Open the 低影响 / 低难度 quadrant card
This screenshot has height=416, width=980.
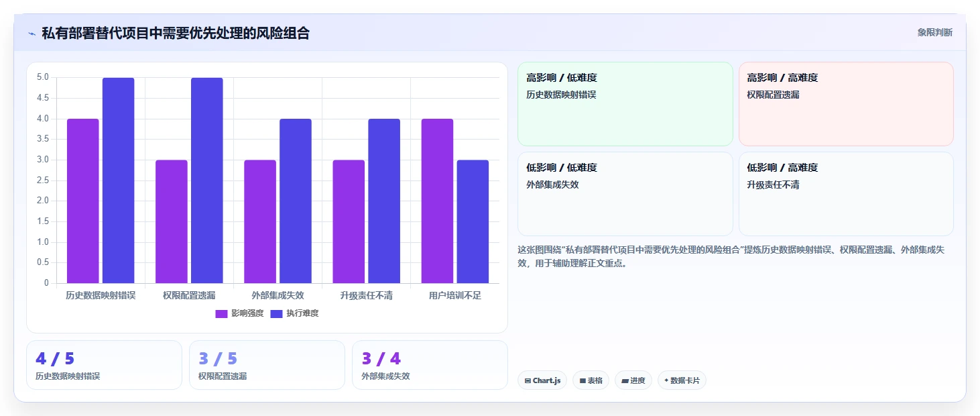tap(625, 194)
